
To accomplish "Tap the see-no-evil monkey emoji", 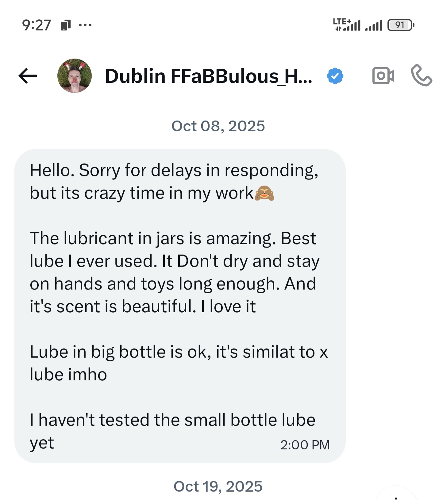I will coord(264,193).
